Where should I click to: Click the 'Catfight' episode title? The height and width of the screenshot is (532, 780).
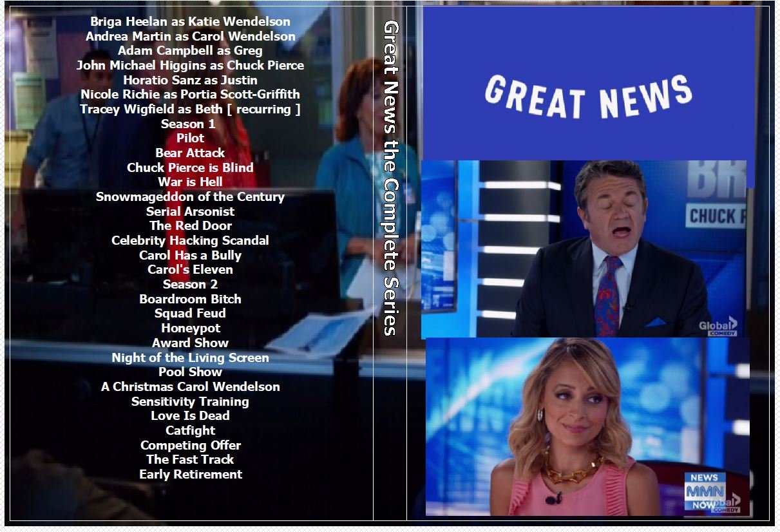point(190,431)
